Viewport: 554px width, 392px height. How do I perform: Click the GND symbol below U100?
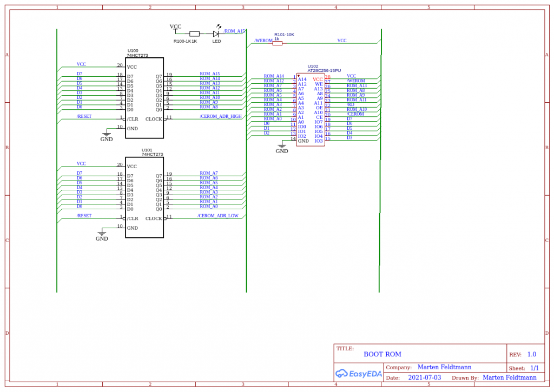pos(106,135)
